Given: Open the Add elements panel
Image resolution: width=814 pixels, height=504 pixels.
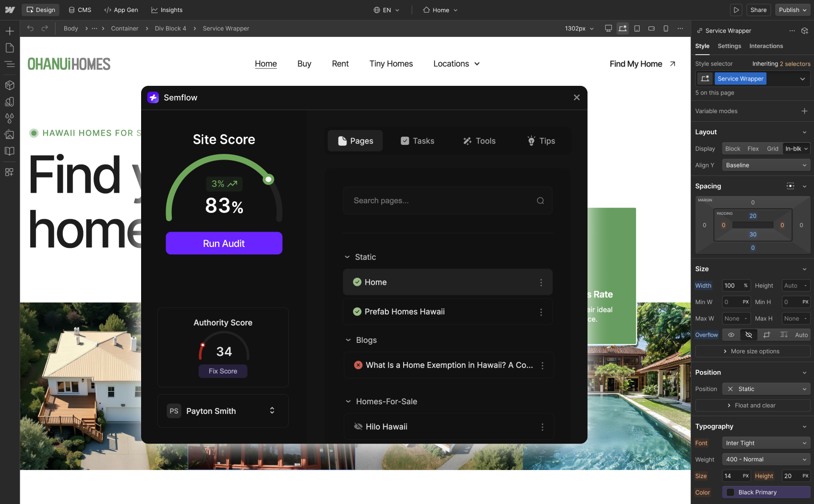Looking at the screenshot, I should (10, 32).
